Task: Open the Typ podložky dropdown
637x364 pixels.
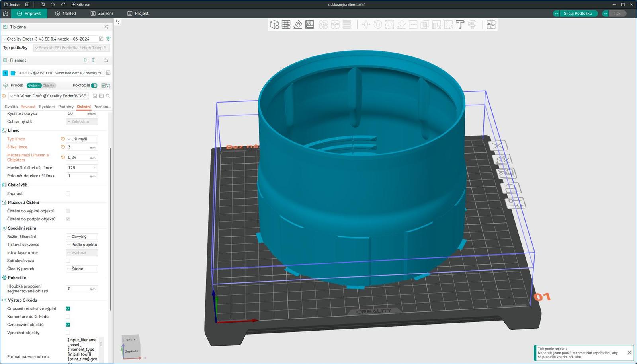Action: point(71,48)
